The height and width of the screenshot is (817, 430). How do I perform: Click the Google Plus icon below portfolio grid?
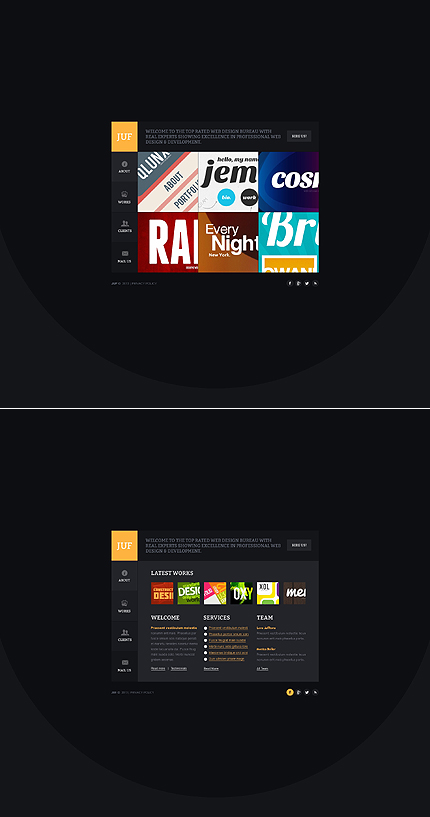(298, 283)
